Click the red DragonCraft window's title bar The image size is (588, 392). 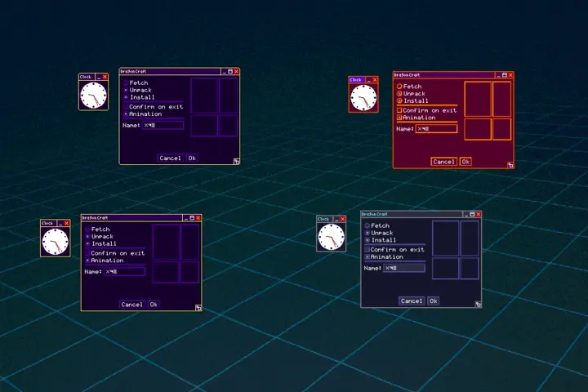click(x=441, y=74)
